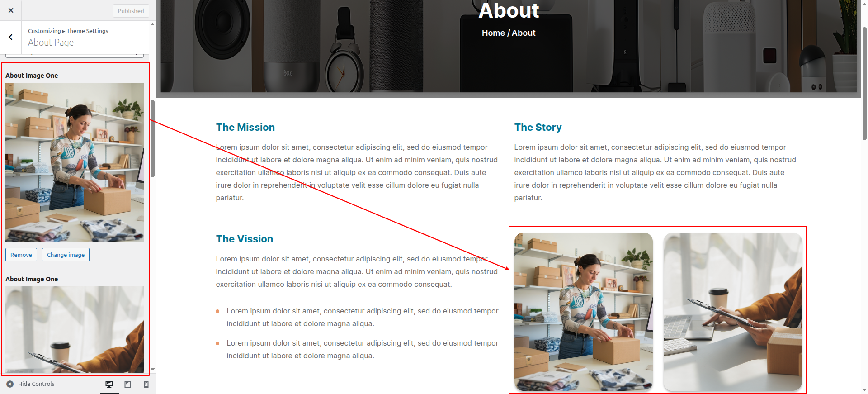This screenshot has height=394, width=868.
Task: Click the sidebar scroll down arrow
Action: tap(153, 370)
